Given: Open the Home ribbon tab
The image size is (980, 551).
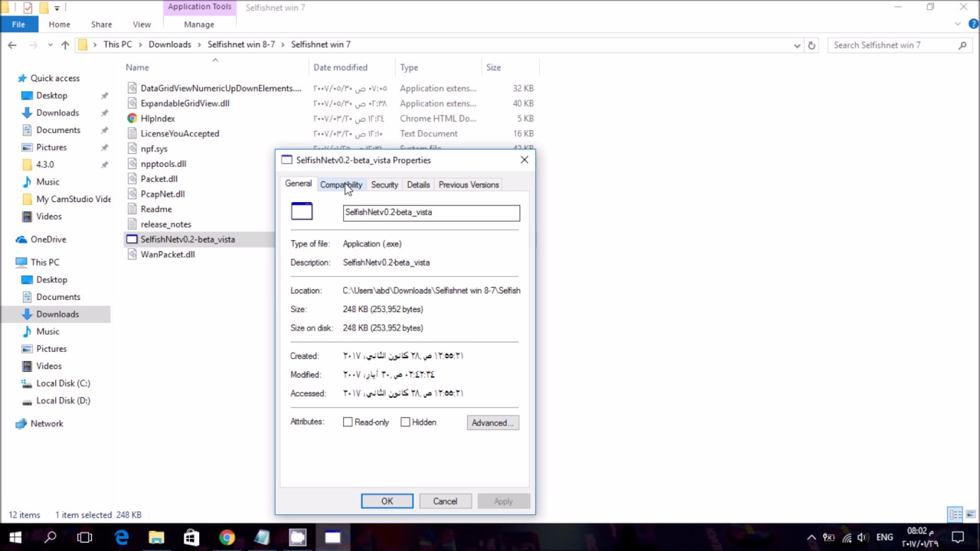Looking at the screenshot, I should [59, 24].
